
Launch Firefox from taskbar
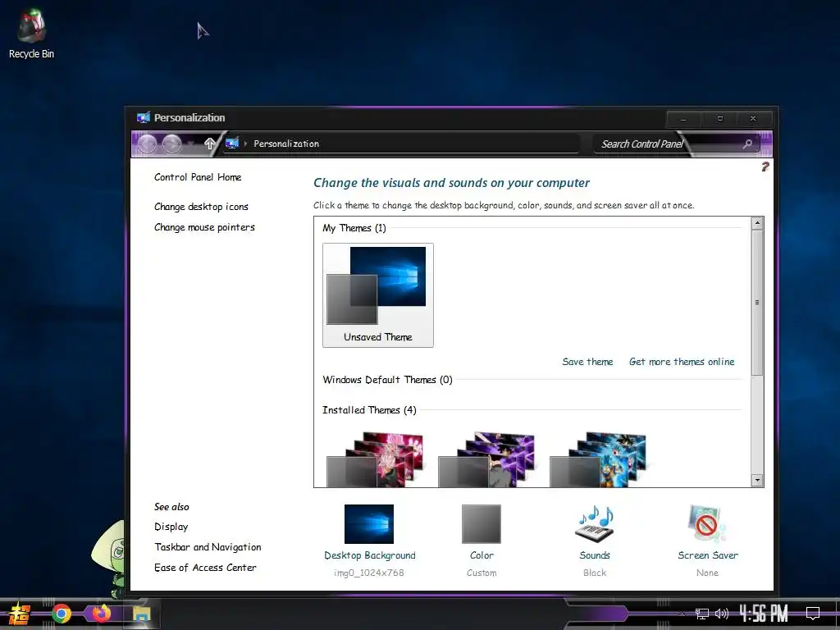coord(101,614)
